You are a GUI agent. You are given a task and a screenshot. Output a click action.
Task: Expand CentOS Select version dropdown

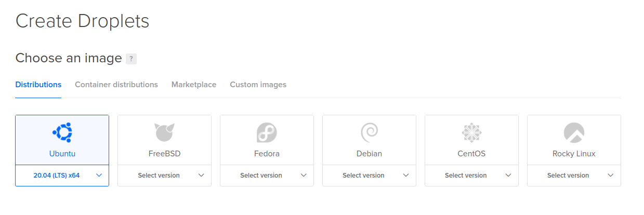pyautogui.click(x=471, y=176)
